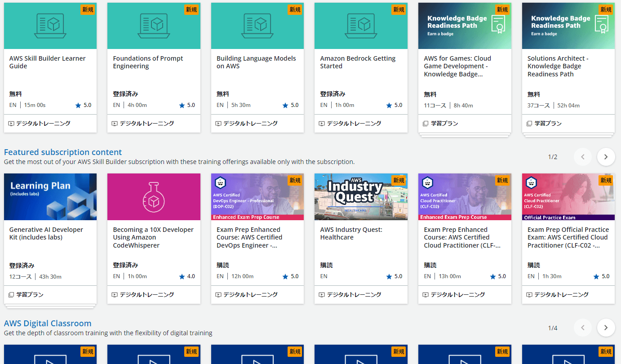Click the 新規 badge on Exam Prep Enhanced Course DevOps card
The image size is (621, 364).
[x=295, y=180]
